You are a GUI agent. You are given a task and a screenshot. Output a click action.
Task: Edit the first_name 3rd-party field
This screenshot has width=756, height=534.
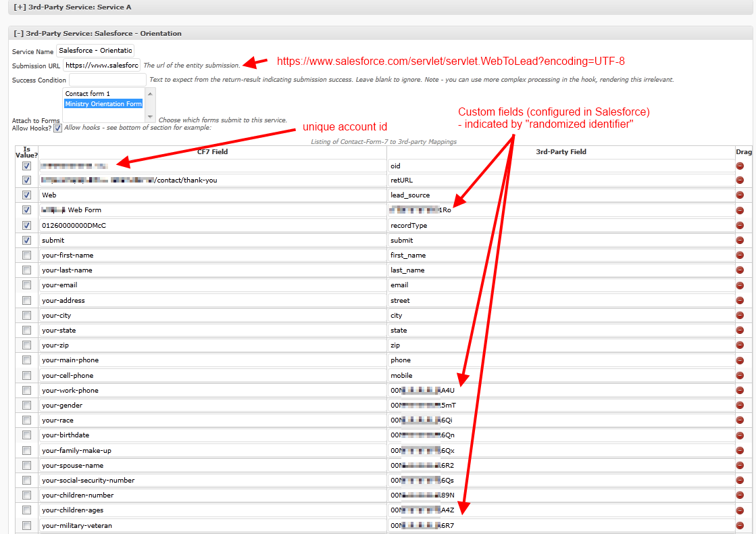click(561, 256)
